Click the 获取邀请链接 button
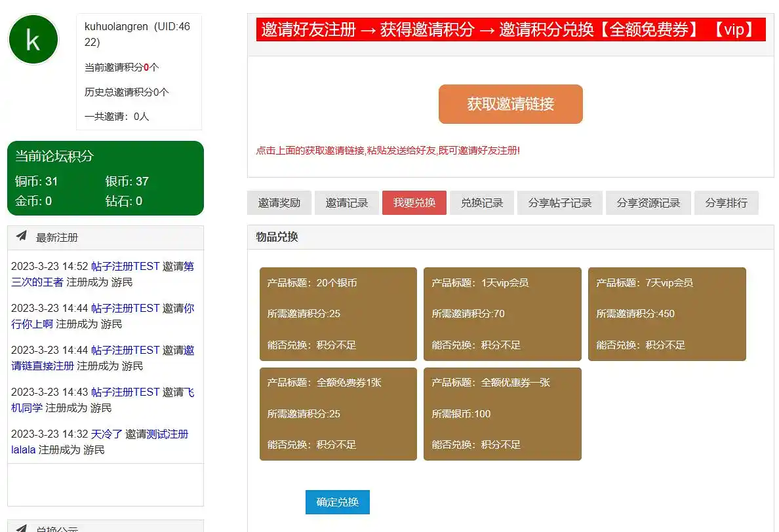 coord(510,104)
